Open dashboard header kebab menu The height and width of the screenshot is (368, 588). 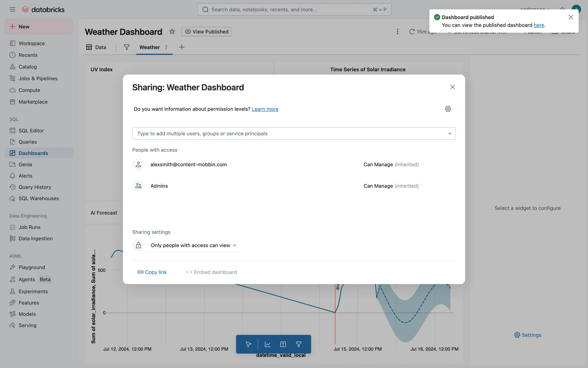pos(398,32)
